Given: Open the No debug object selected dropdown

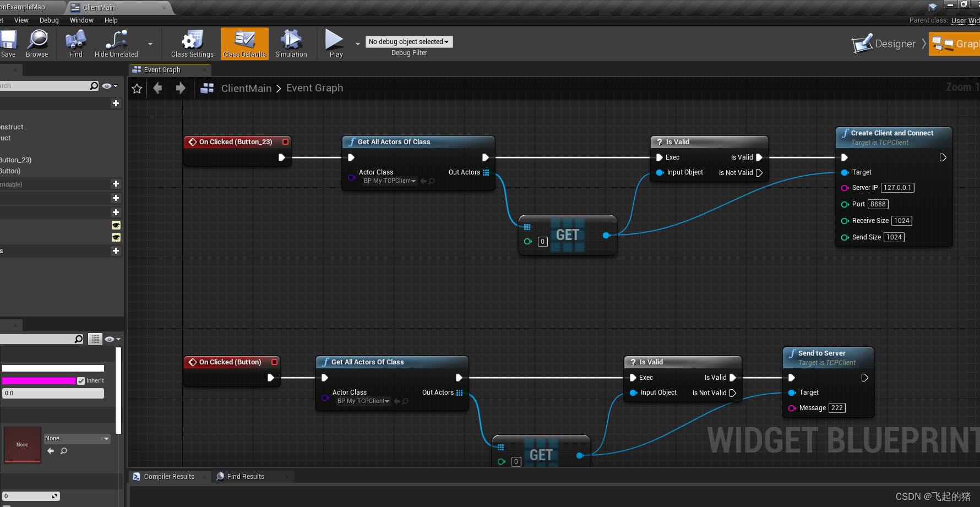Looking at the screenshot, I should tap(409, 41).
